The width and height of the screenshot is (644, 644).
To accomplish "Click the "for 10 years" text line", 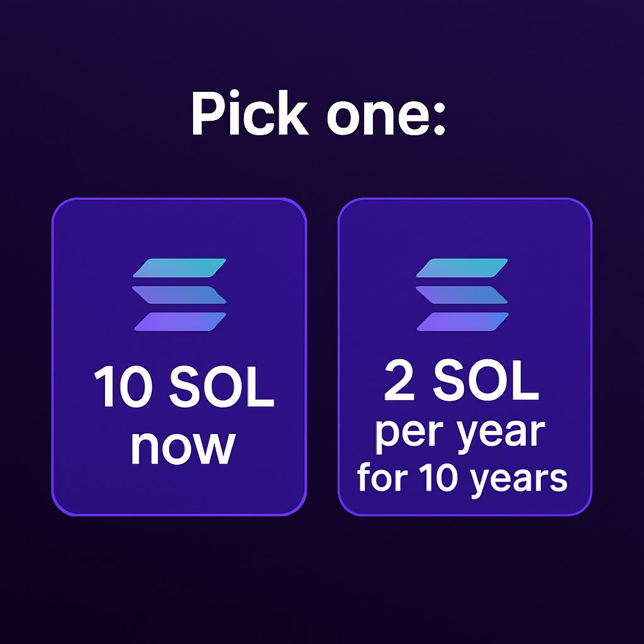I will click(462, 480).
